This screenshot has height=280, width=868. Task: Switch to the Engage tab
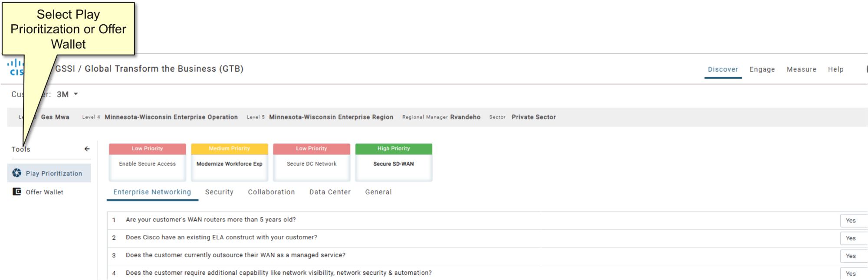762,69
